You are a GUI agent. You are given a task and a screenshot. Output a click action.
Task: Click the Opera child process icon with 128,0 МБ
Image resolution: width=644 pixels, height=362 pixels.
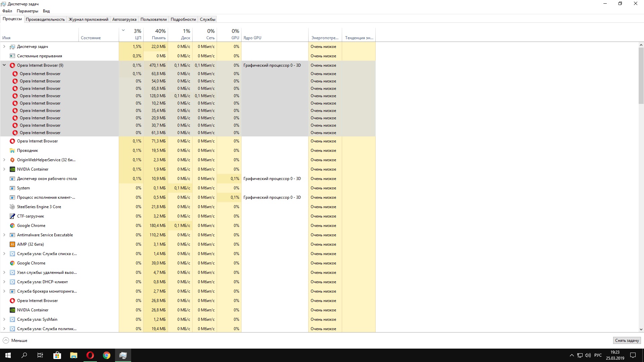(15, 96)
